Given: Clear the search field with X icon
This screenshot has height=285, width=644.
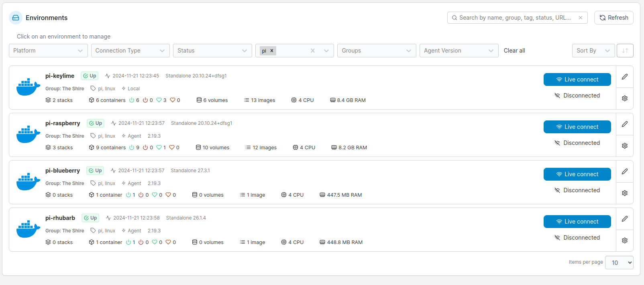Looking at the screenshot, I should click(581, 18).
